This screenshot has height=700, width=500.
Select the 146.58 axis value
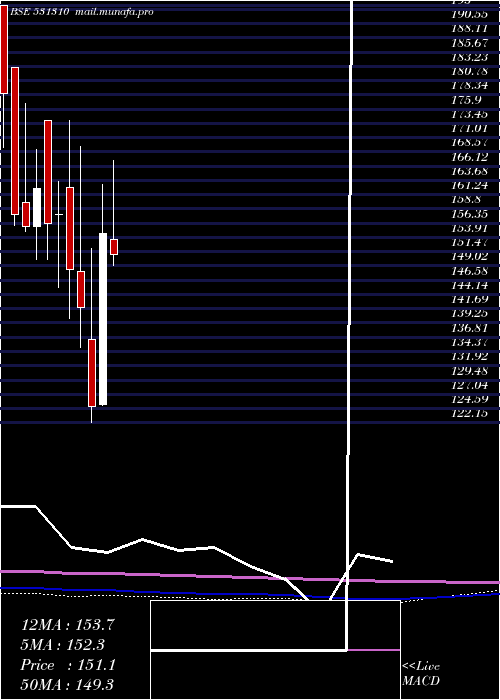coord(469,271)
